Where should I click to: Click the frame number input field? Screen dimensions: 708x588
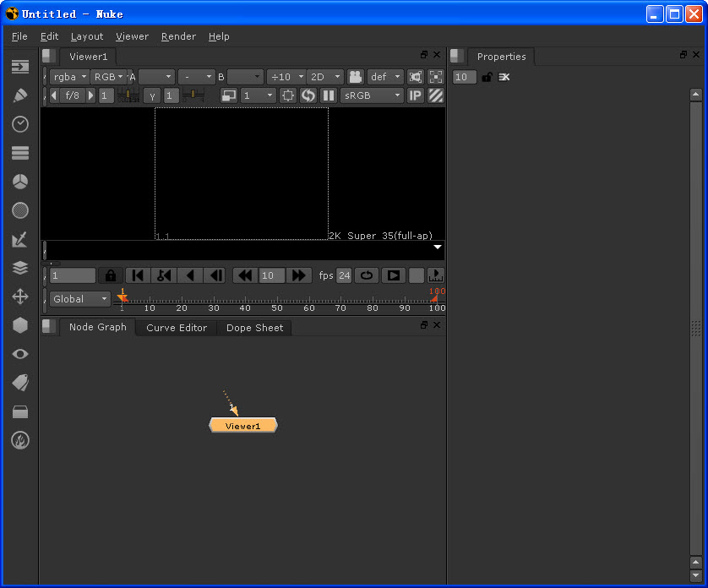pos(72,275)
